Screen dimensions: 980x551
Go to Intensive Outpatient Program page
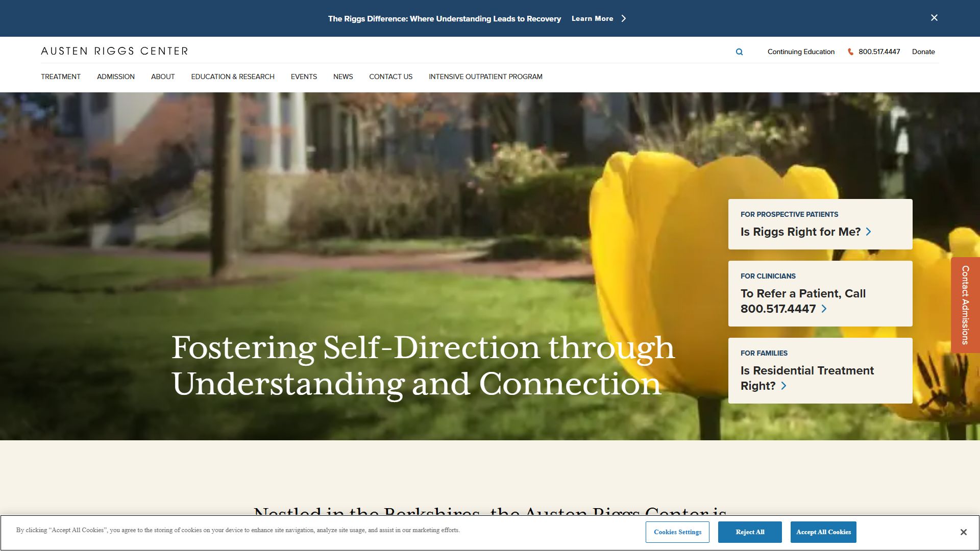[x=485, y=77]
